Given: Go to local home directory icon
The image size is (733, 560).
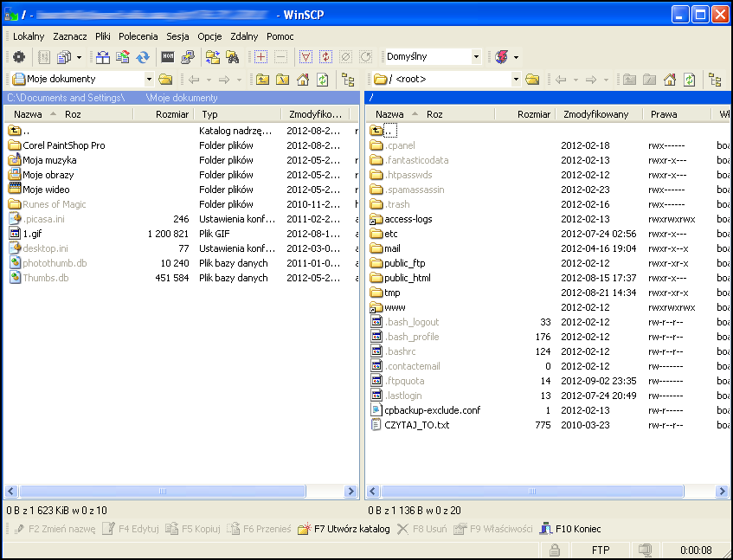Looking at the screenshot, I should pos(302,80).
